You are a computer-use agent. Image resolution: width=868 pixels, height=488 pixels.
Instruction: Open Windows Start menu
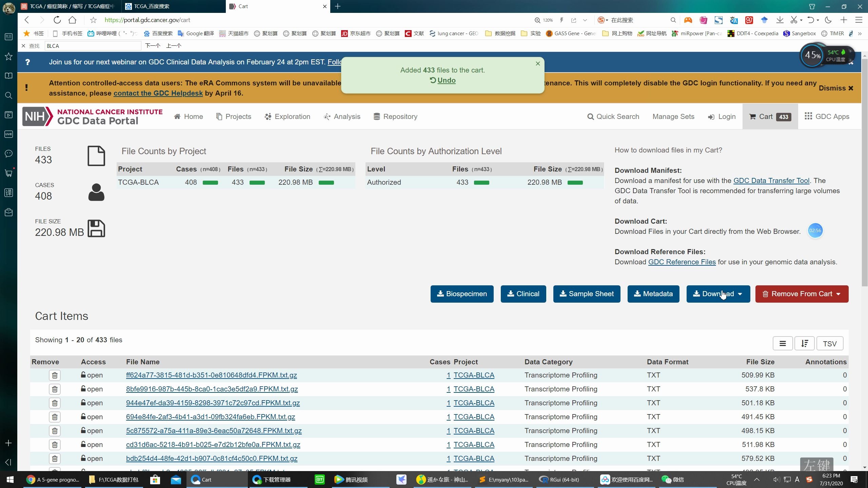point(10,480)
